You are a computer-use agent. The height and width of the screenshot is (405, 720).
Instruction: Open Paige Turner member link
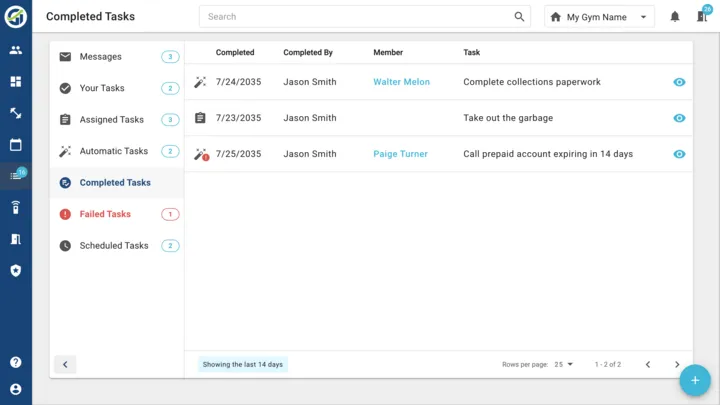400,154
